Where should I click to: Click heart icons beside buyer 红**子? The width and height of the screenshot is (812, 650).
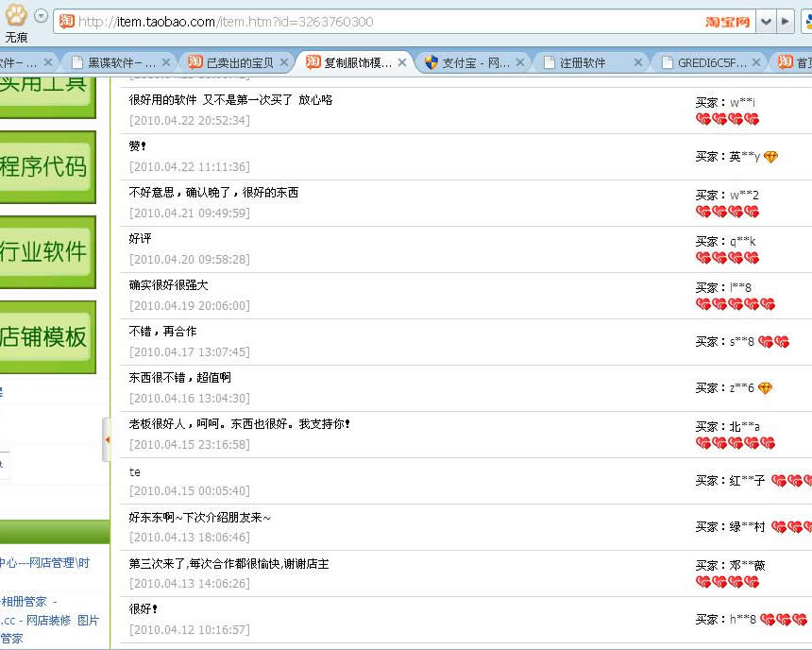point(791,481)
